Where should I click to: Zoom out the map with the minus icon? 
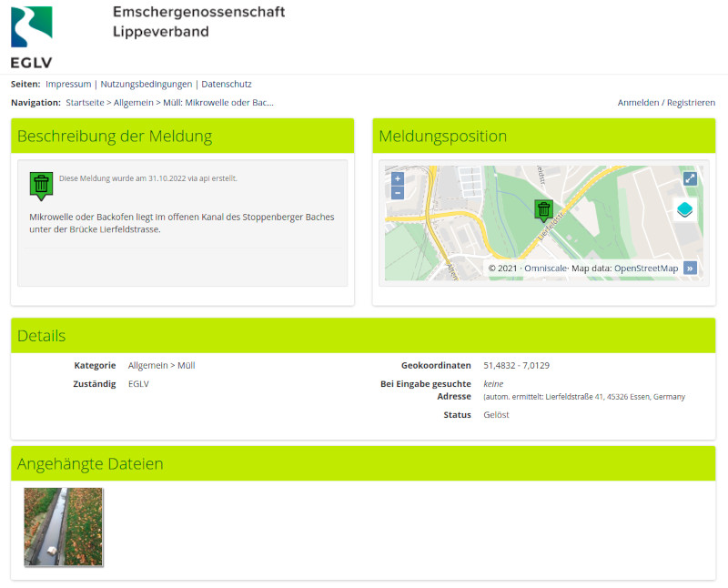tap(398, 194)
